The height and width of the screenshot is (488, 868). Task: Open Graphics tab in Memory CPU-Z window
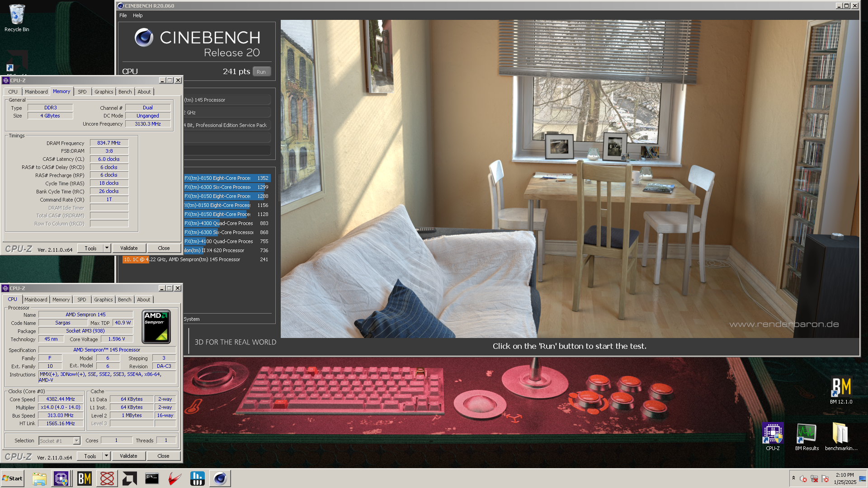pos(104,92)
